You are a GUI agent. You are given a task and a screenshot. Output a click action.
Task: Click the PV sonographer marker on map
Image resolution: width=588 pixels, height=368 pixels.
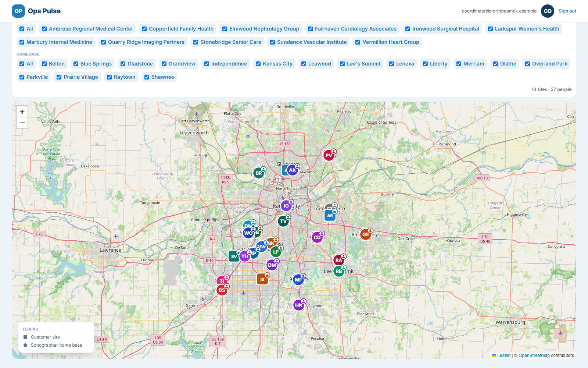[x=329, y=155]
